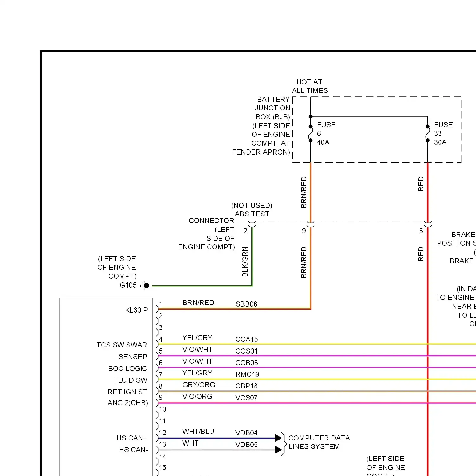The height and width of the screenshot is (476, 476).
Task: Click the VIO/WHT label at pin 5
Action: click(x=197, y=350)
